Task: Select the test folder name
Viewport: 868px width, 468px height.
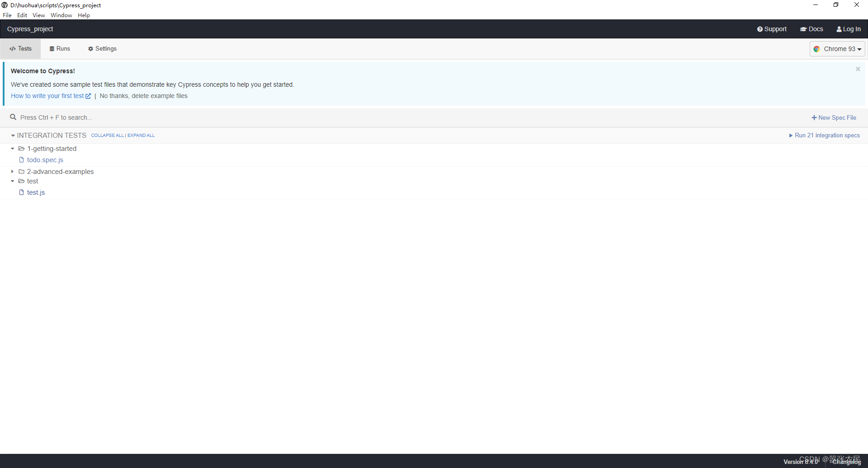Action: 33,181
